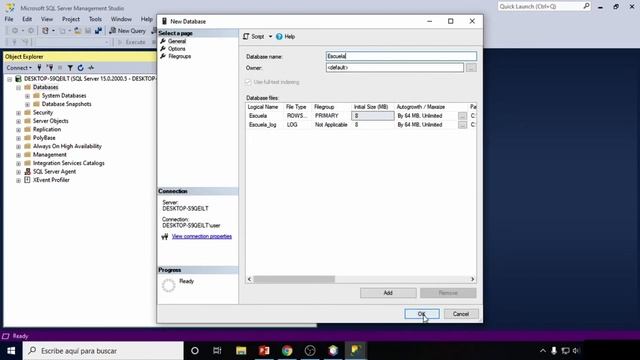
Task: Open PowerPoint from taskbar
Action: pos(264,351)
